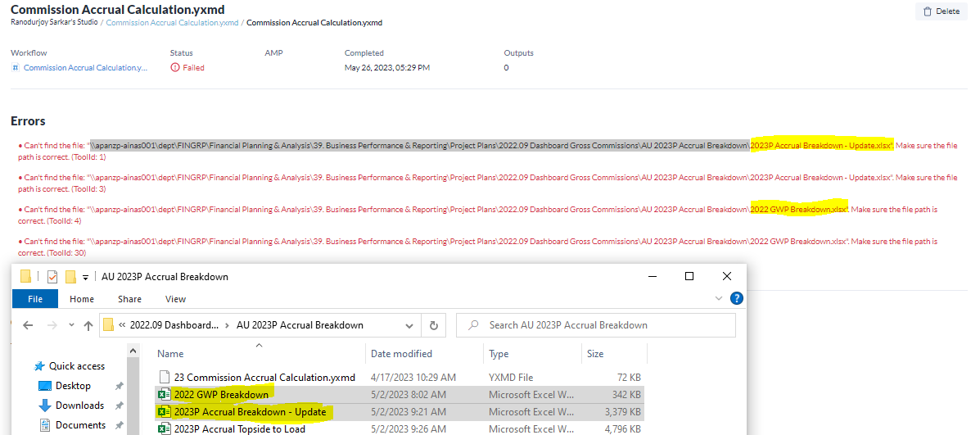Click the Explorer up-directory arrow

click(87, 325)
